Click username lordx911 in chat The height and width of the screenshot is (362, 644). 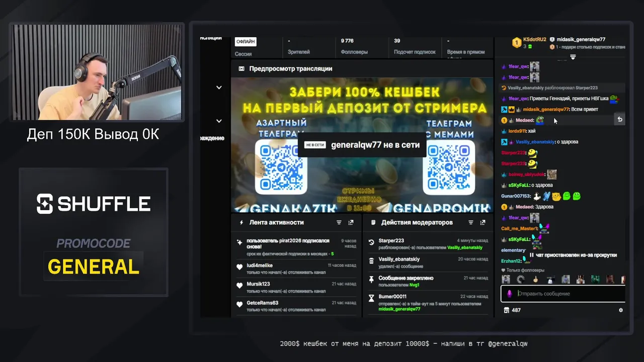(516, 131)
